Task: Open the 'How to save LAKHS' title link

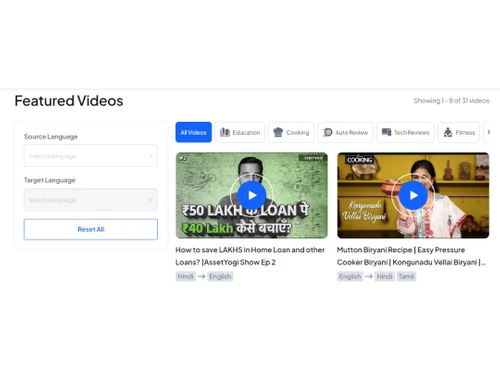Action: (250, 256)
